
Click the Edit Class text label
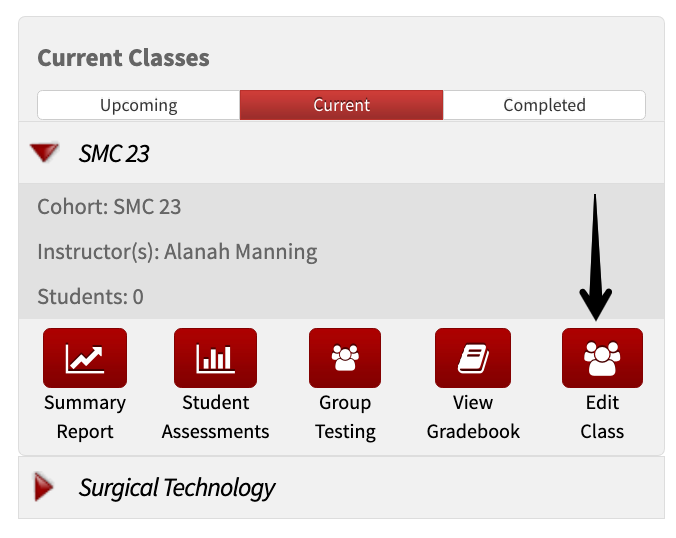(x=602, y=417)
